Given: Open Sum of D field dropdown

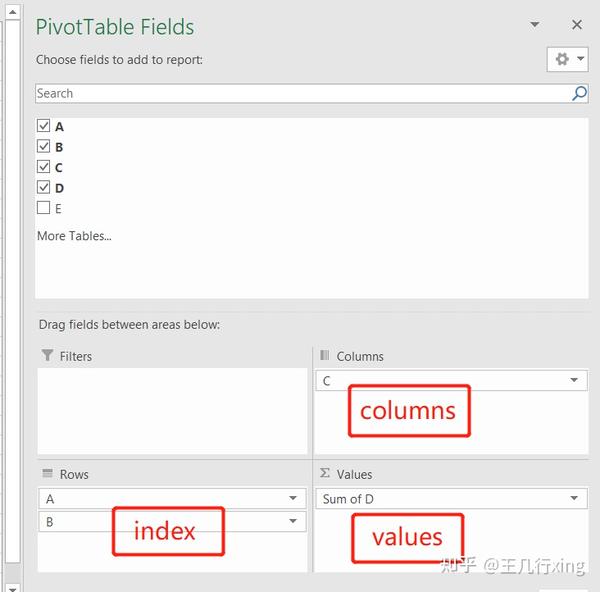Looking at the screenshot, I should point(574,498).
